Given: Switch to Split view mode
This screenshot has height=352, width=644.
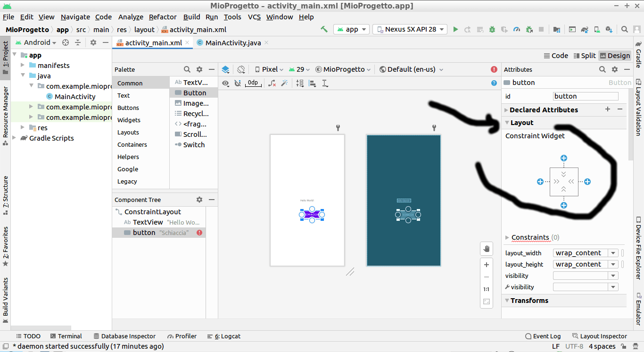Looking at the screenshot, I should 585,56.
